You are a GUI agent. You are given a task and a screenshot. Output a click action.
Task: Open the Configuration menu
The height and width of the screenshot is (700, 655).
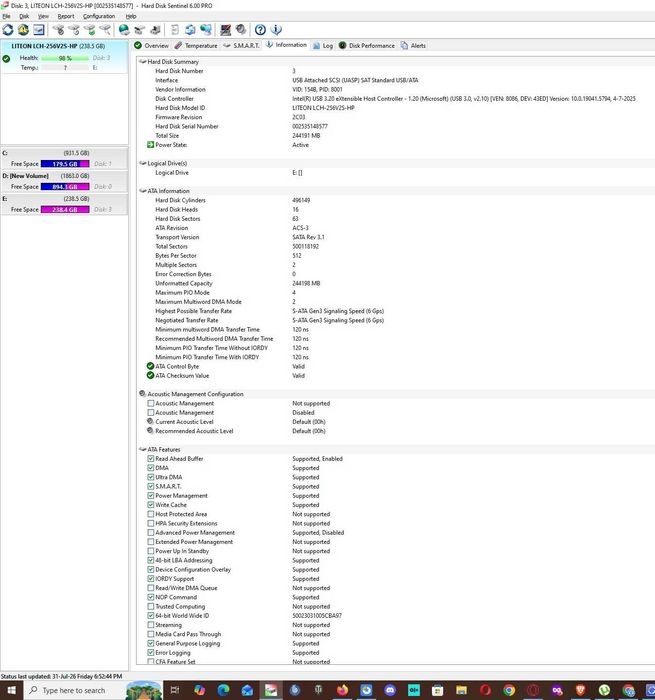99,16
